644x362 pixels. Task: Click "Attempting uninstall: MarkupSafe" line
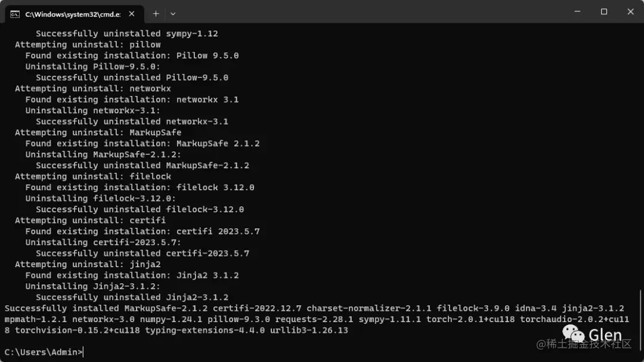point(98,132)
